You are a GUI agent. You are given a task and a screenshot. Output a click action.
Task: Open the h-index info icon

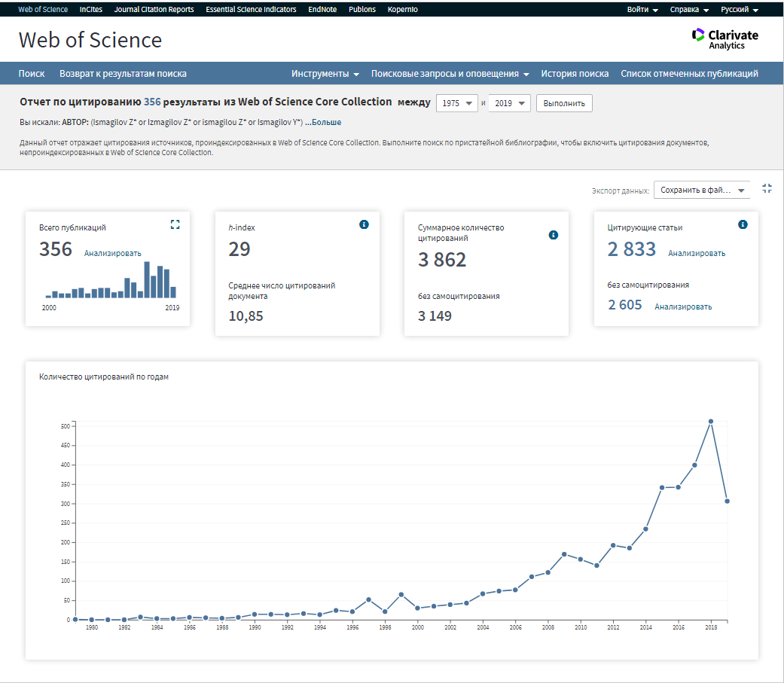(x=364, y=224)
